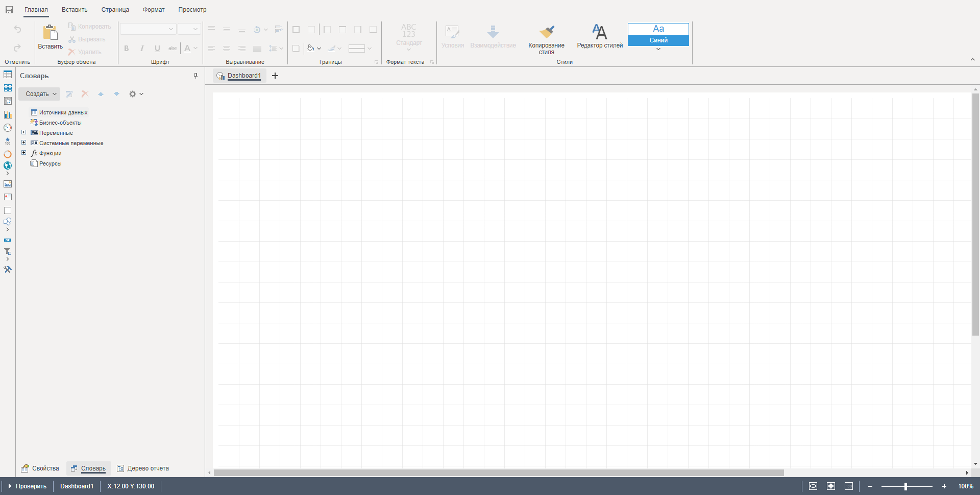
Task: Select the Gauge component in the sidebar
Action: [x=8, y=128]
